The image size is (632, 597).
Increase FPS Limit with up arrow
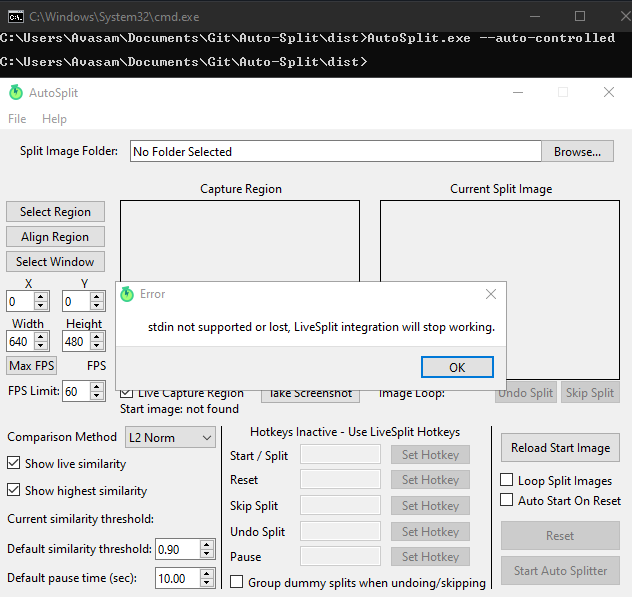pos(97,387)
